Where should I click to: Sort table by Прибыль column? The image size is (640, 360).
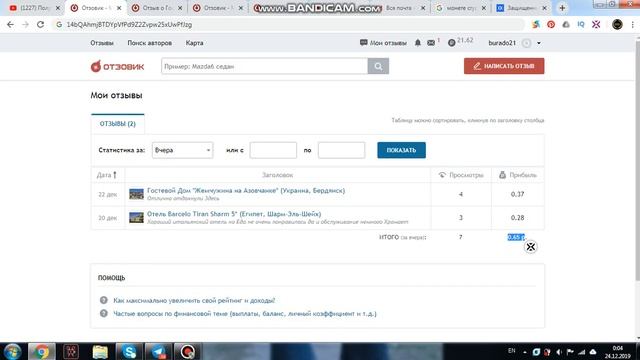click(518, 175)
